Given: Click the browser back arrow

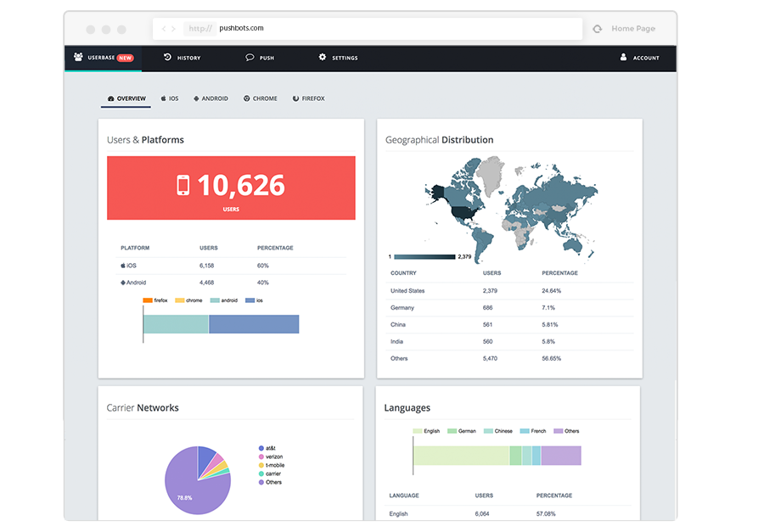Looking at the screenshot, I should tap(164, 29).
